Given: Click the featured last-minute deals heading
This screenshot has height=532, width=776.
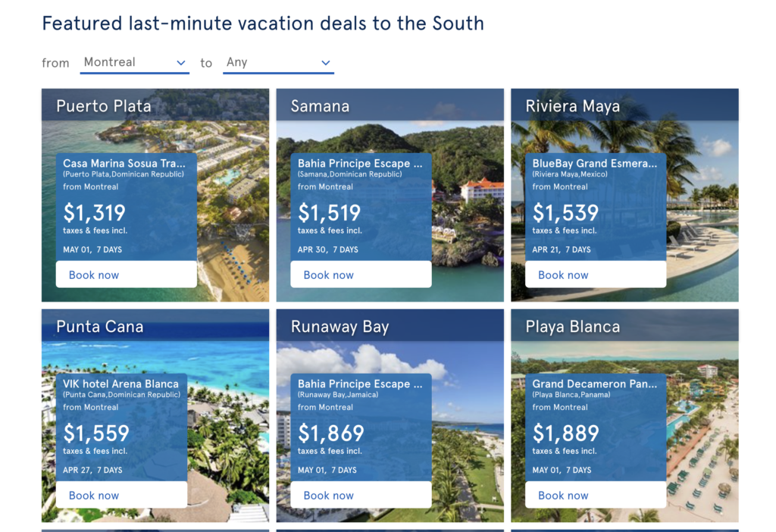Looking at the screenshot, I should (x=263, y=23).
